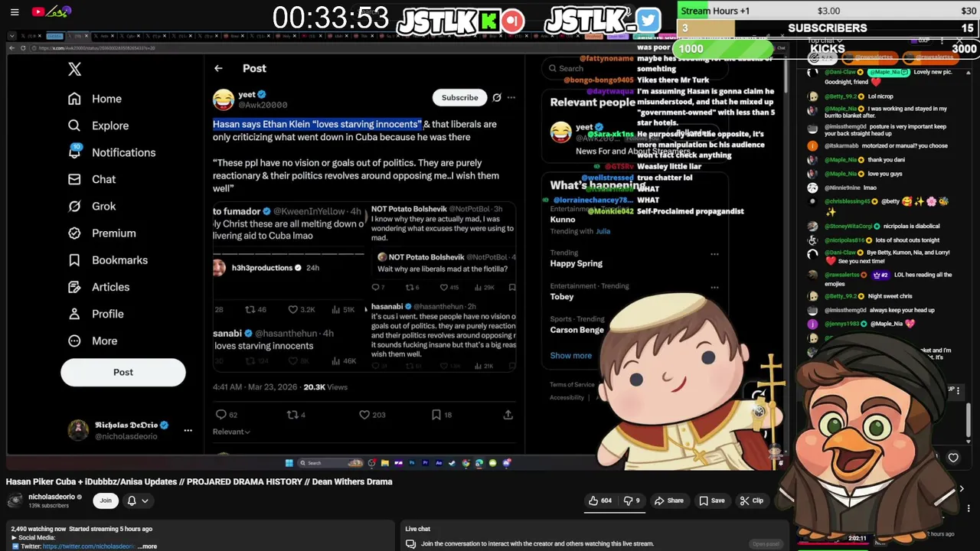Image resolution: width=980 pixels, height=551 pixels.
Task: Click the Live chat message bubble icon
Action: (x=410, y=544)
